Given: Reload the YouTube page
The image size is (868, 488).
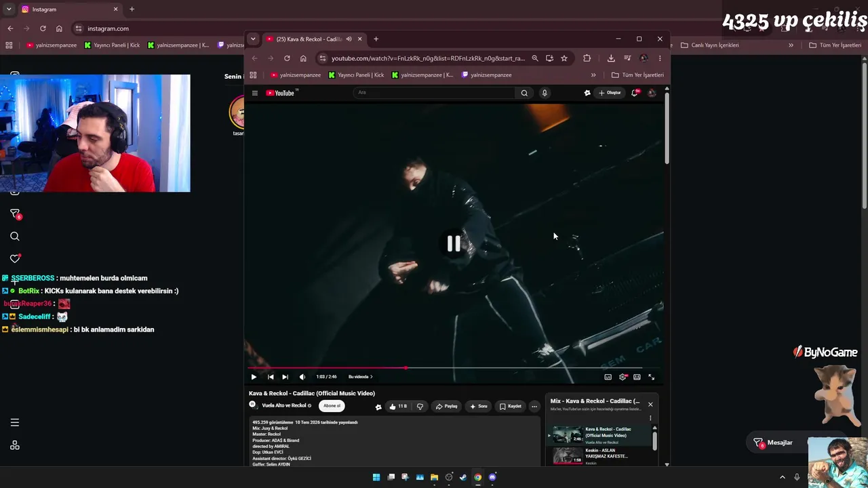Looking at the screenshot, I should pos(287,58).
